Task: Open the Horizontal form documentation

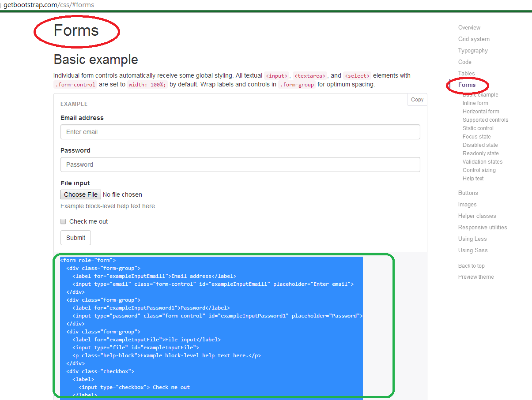Action: tap(481, 111)
